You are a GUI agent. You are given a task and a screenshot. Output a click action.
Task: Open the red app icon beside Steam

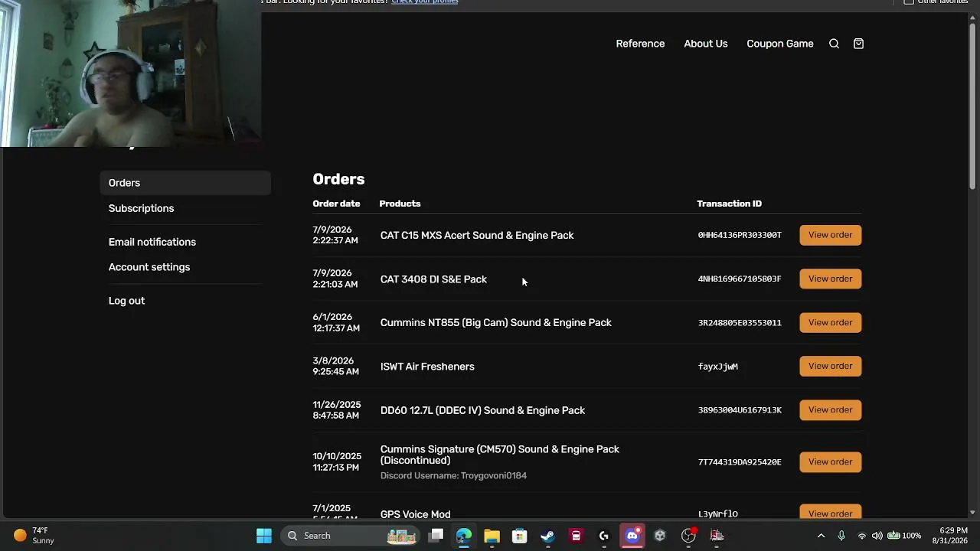tap(576, 536)
